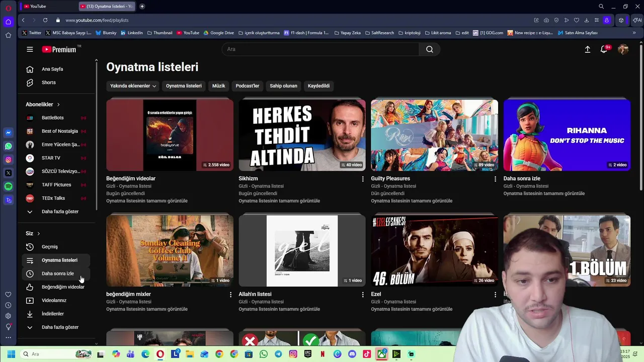Expand Daha fazla göster under Siz

pyautogui.click(x=56, y=327)
